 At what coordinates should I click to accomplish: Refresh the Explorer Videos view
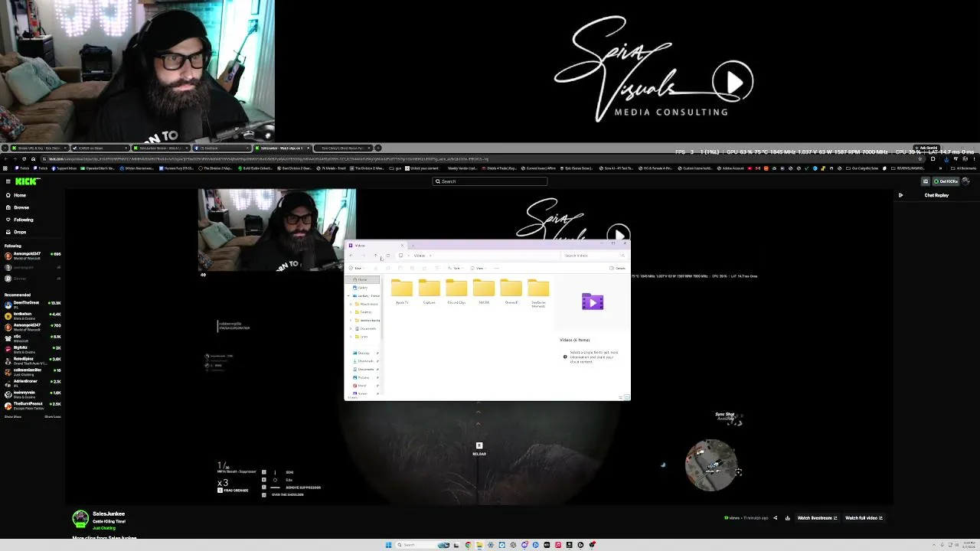click(387, 256)
